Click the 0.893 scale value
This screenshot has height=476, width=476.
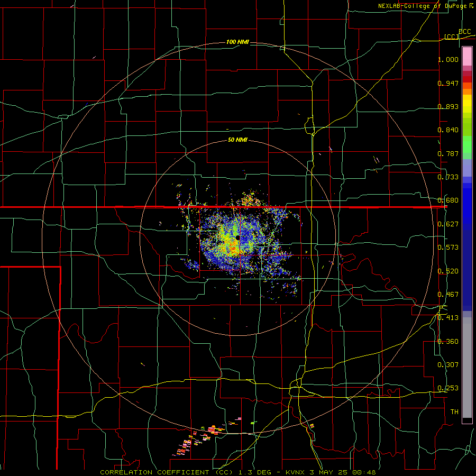[448, 106]
